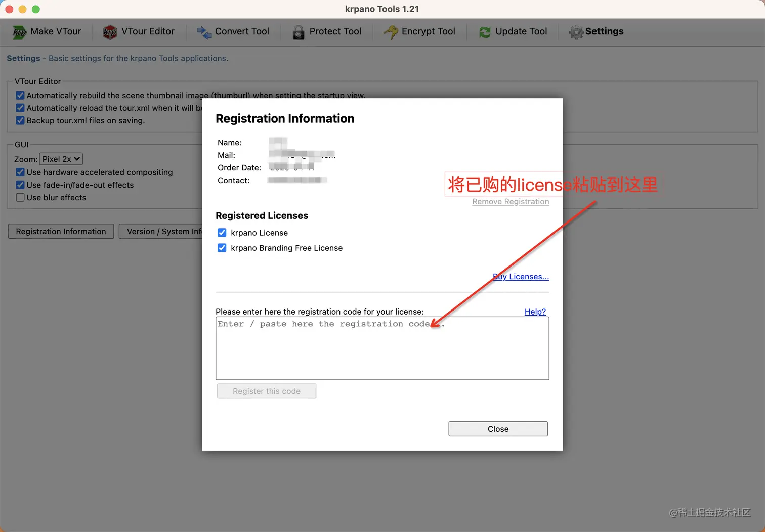Viewport: 765px width, 532px height.
Task: Click the Convert Tool arrows icon
Action: tap(204, 32)
